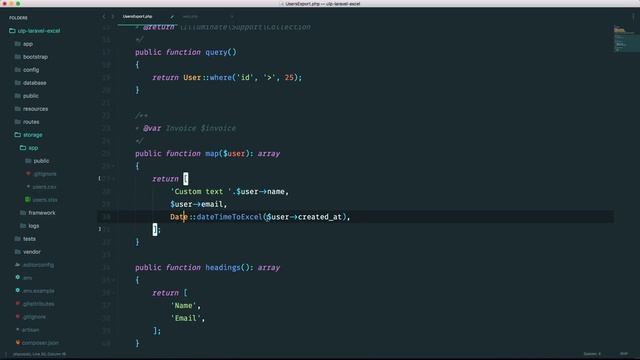Open the root .gitignore file

click(x=31, y=317)
